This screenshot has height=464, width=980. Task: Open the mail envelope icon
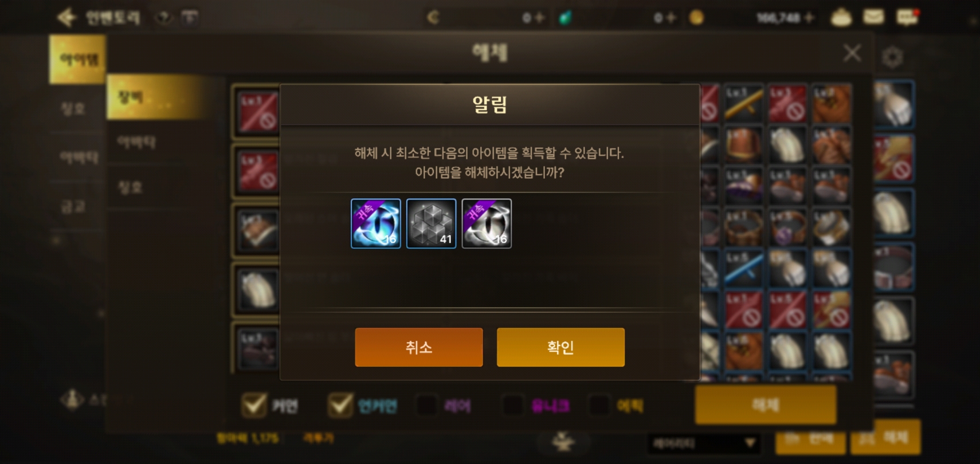coord(873,17)
